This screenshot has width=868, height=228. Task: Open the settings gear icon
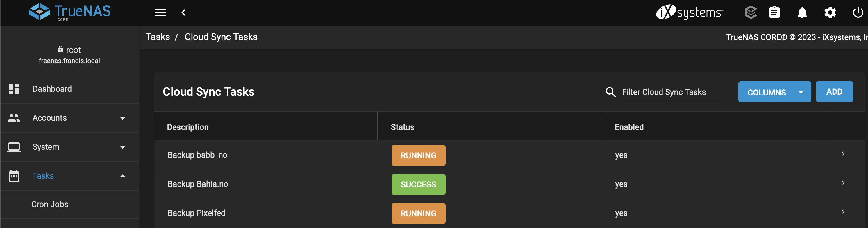[830, 12]
